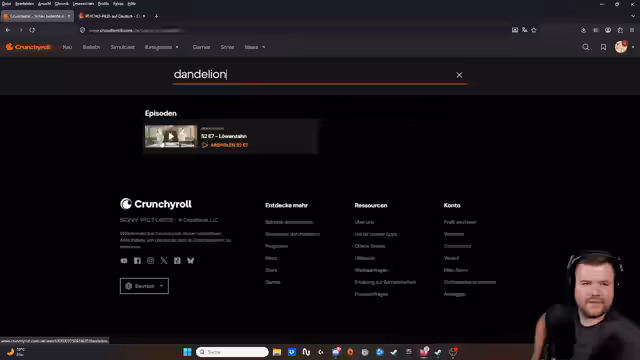Viewport: 640px width, 360px height.
Task: Click the Crunchyroll logo in header
Action: click(x=28, y=47)
